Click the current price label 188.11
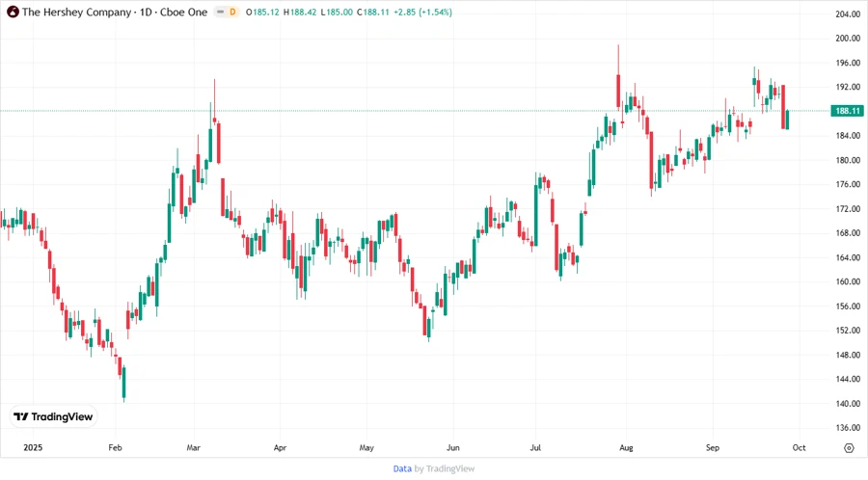This screenshot has height=480, width=868. tap(847, 111)
